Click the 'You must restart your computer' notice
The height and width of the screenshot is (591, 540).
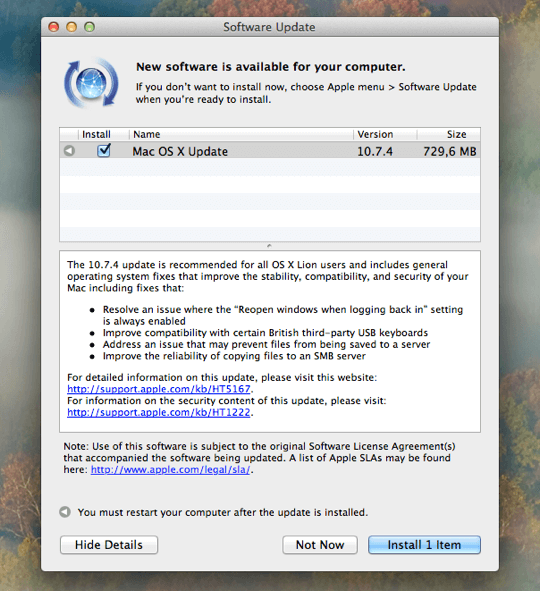coord(223,512)
